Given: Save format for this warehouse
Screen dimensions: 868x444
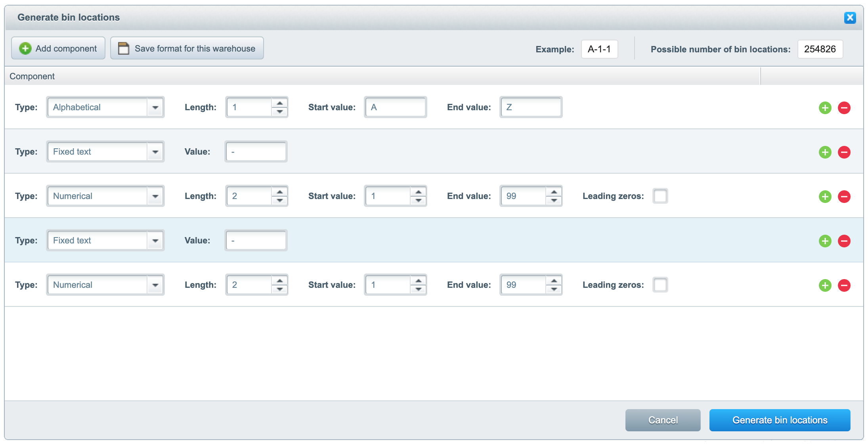Looking at the screenshot, I should 187,48.
